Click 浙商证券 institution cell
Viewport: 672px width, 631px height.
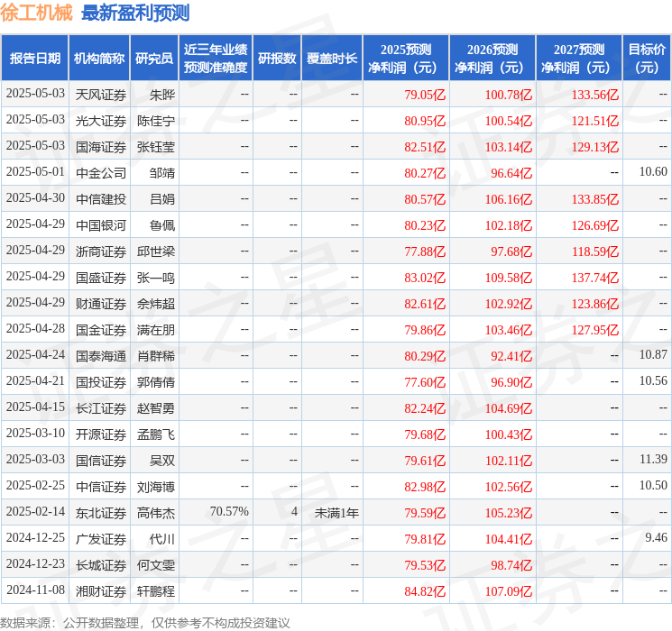[x=101, y=251]
